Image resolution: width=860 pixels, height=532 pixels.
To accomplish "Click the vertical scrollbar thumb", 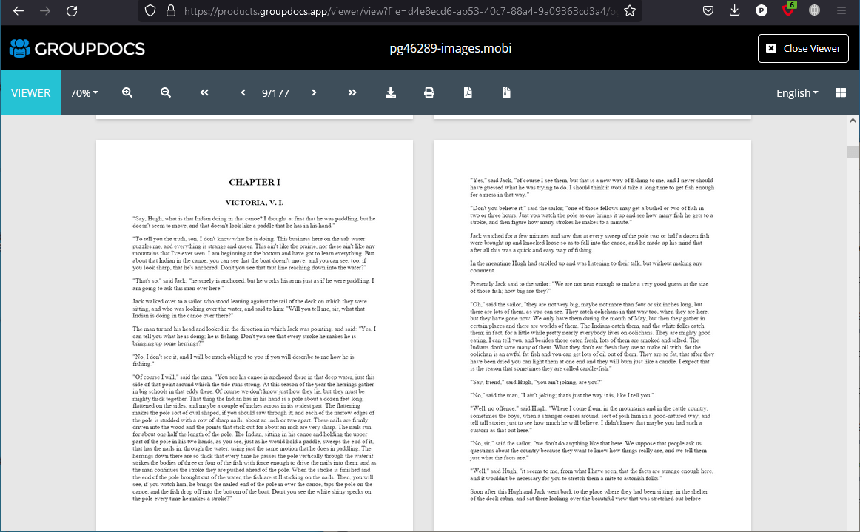I will tap(852, 152).
